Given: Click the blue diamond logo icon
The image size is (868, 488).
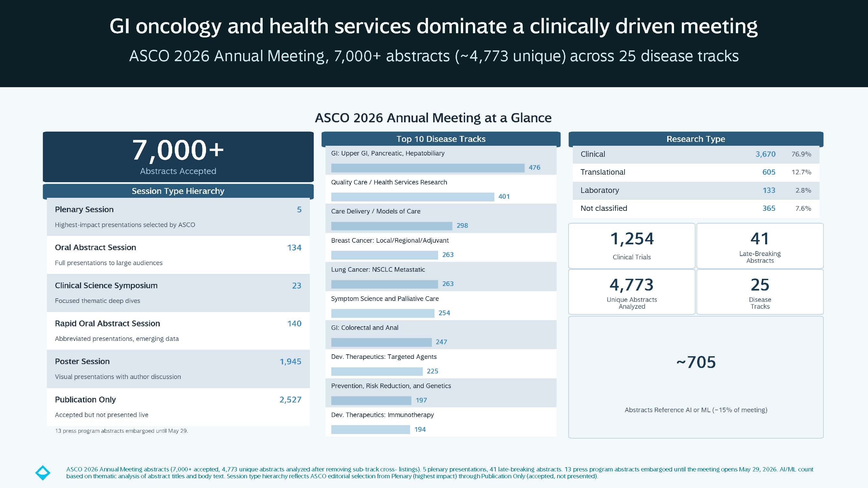Looking at the screenshot, I should 43,473.
